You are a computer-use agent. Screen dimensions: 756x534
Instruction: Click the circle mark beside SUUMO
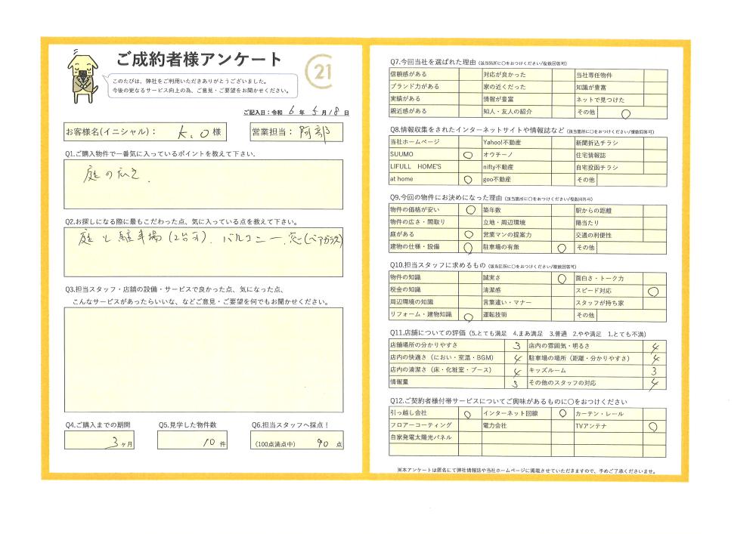467,154
